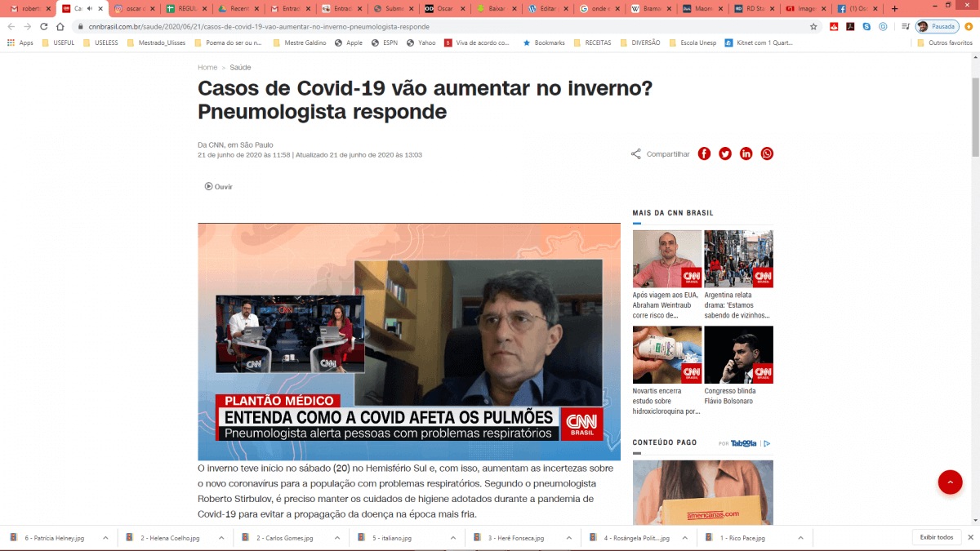The image size is (980, 551).
Task: Open the Mestre Galdino bookmark
Action: coord(300,42)
